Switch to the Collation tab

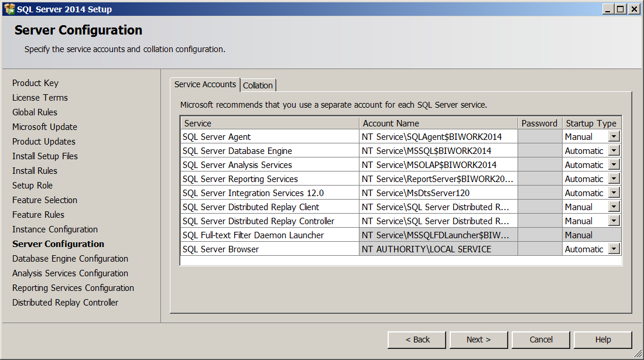click(258, 85)
